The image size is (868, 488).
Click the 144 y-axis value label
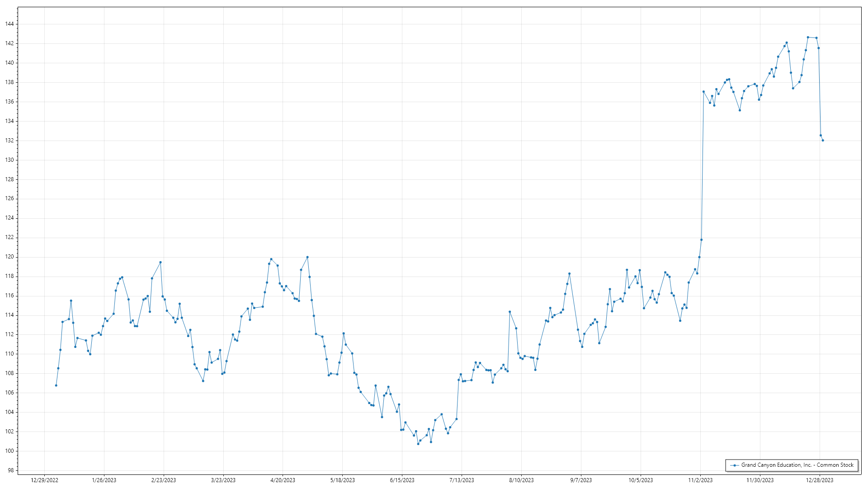(9, 24)
